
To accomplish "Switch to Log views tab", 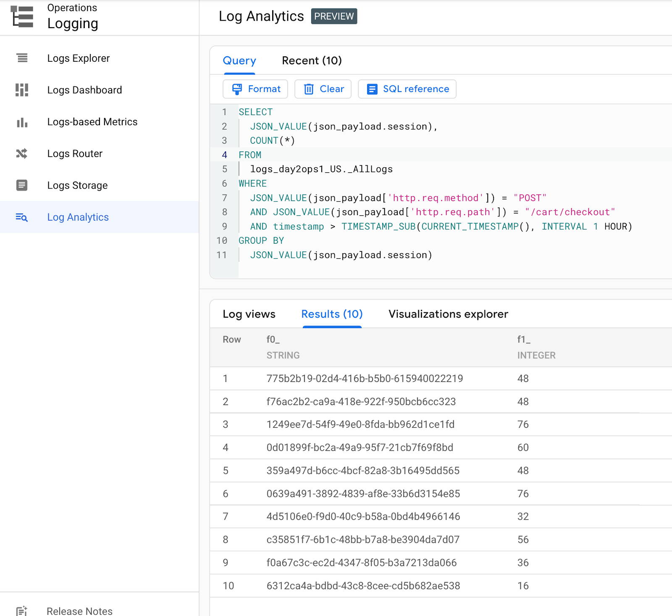I will (249, 314).
